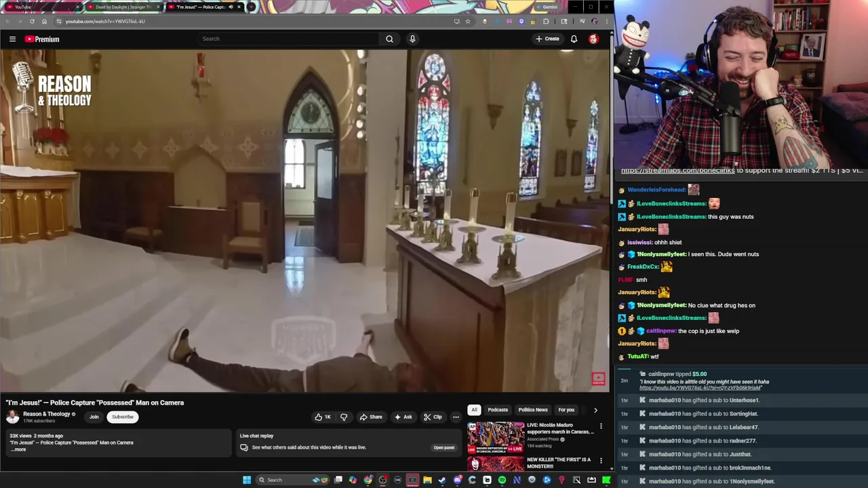This screenshot has width=868, height=488.
Task: Open options for the New Killer video
Action: tap(601, 461)
